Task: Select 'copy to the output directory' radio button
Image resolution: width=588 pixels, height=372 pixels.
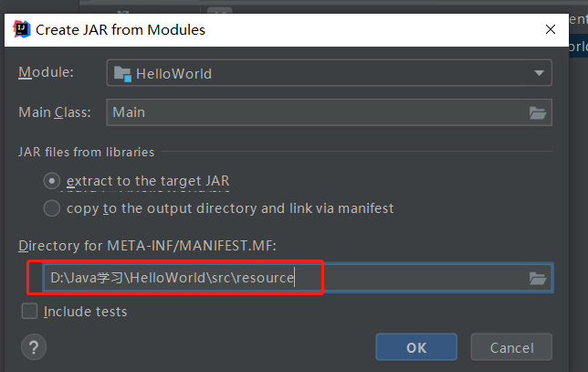Action: click(52, 208)
